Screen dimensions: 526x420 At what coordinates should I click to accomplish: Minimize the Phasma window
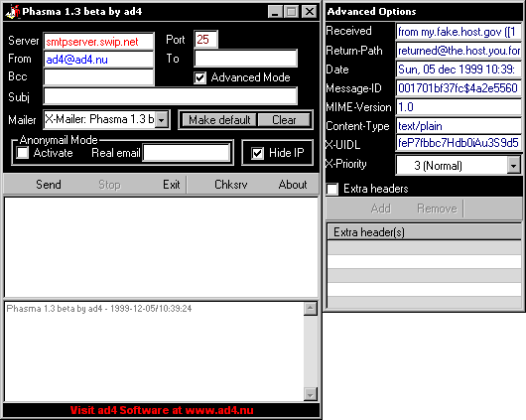[x=275, y=12]
